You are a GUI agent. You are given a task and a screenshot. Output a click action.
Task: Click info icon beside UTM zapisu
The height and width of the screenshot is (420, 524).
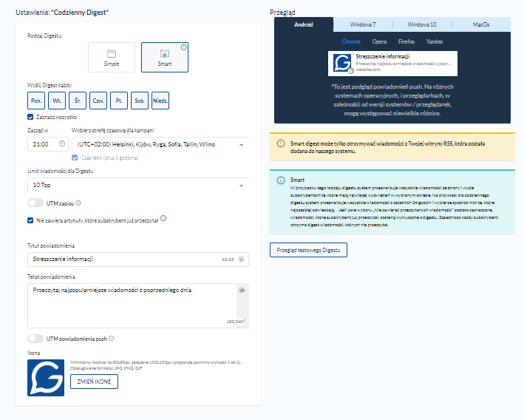(x=78, y=203)
